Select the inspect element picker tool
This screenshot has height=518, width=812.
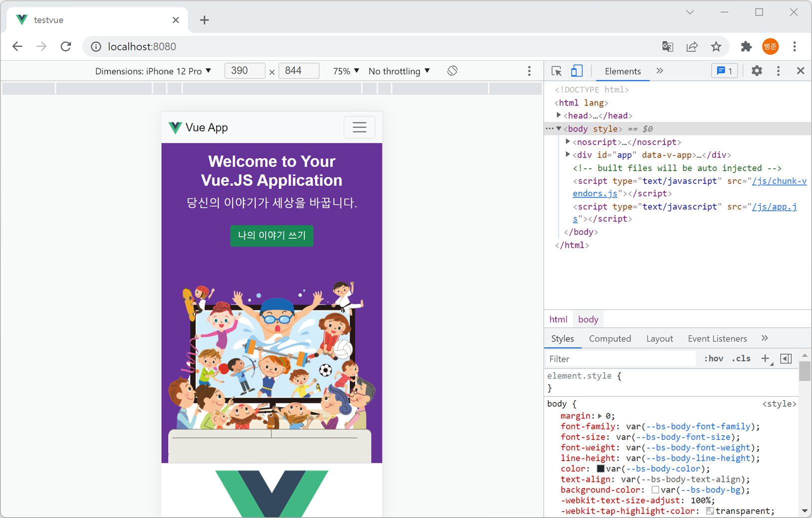pyautogui.click(x=557, y=71)
